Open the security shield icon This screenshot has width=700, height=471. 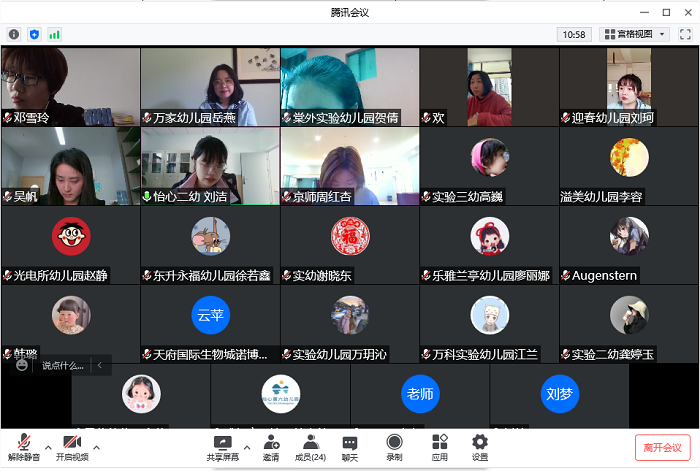[x=34, y=34]
